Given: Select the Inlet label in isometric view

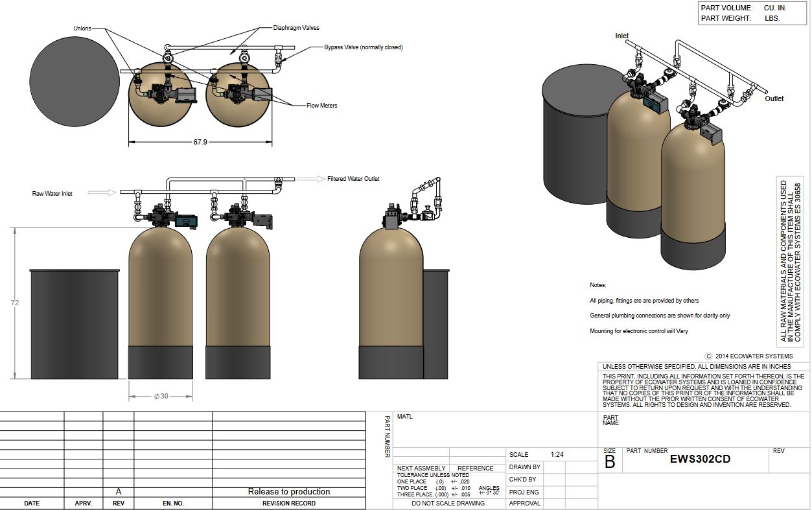Looking at the screenshot, I should [x=621, y=36].
